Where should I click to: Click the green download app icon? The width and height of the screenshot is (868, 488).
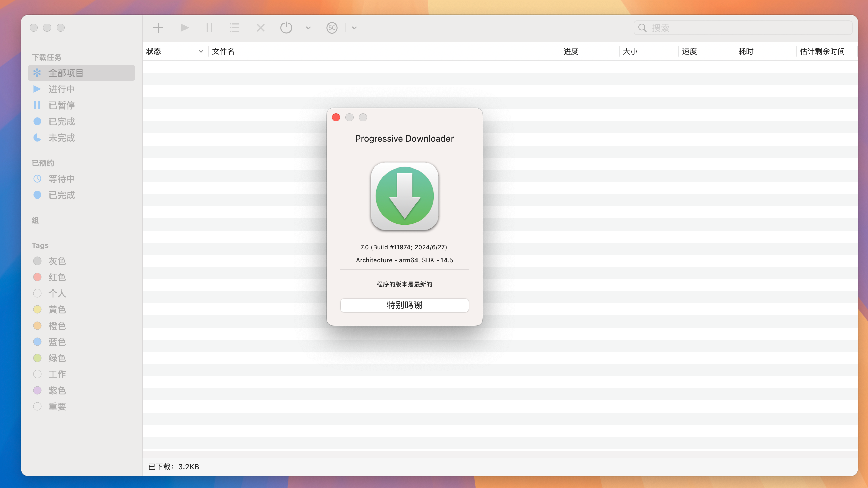(404, 196)
